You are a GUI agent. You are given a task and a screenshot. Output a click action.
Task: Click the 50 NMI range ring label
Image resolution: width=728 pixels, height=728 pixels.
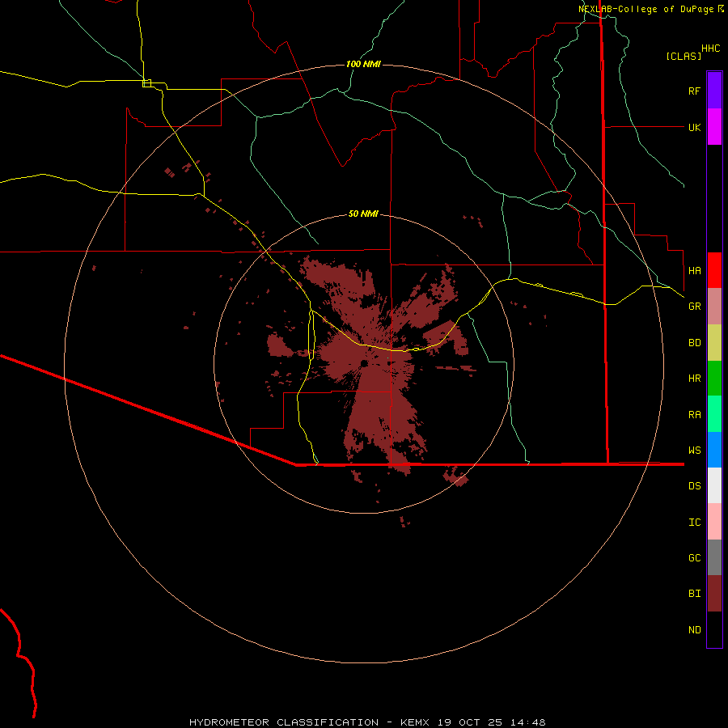pos(363,214)
